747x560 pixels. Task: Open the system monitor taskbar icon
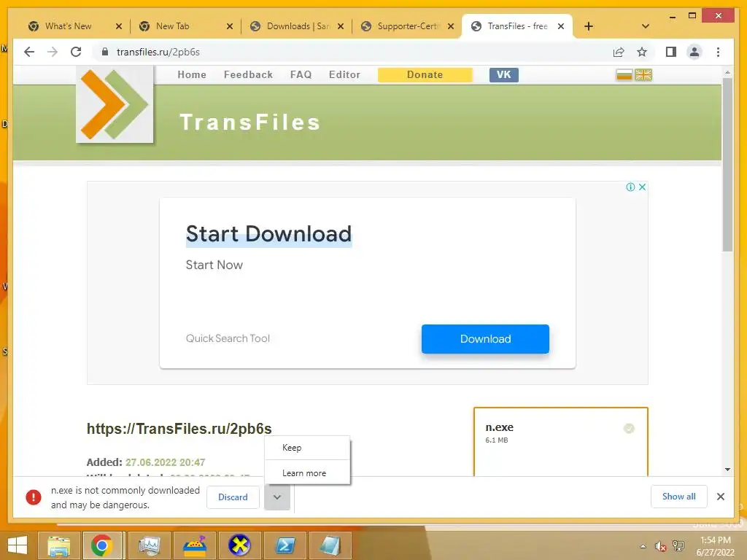149,545
